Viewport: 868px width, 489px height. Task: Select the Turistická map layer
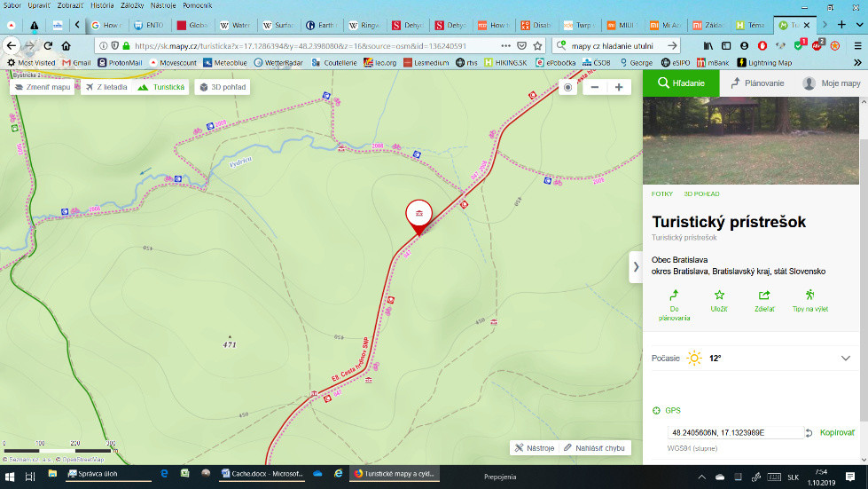(x=161, y=87)
